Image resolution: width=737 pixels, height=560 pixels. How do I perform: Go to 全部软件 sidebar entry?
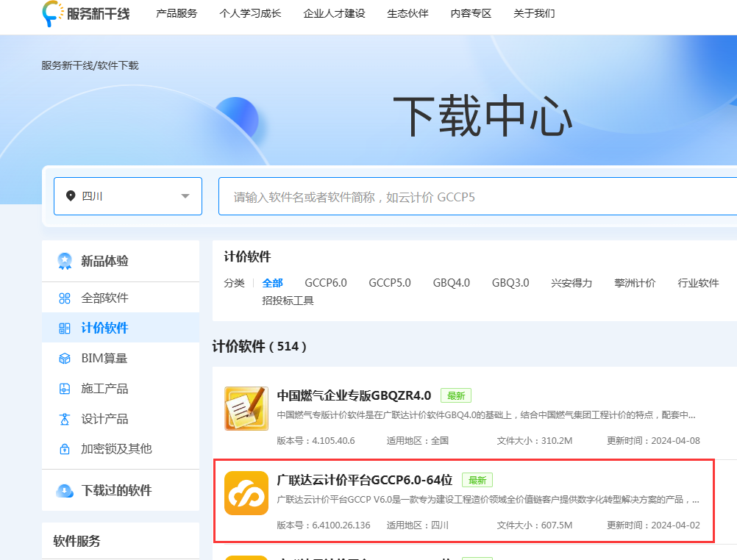tap(121, 298)
